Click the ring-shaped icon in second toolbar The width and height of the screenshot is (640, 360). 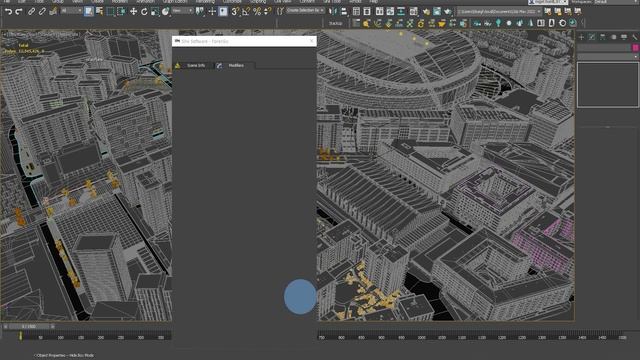[x=562, y=23]
